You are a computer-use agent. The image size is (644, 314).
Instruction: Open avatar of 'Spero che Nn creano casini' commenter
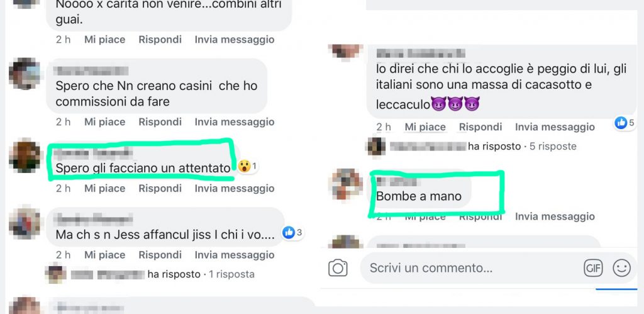(25, 74)
